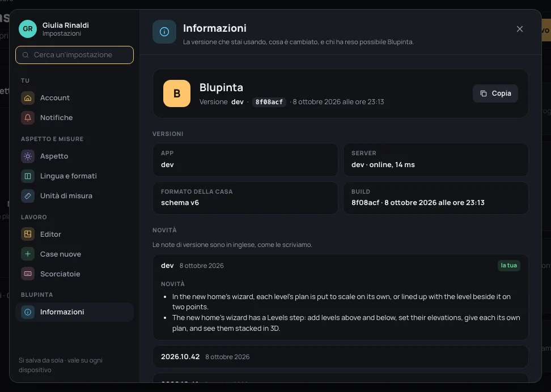Select Informazioni in sidebar

pyautogui.click(x=74, y=312)
